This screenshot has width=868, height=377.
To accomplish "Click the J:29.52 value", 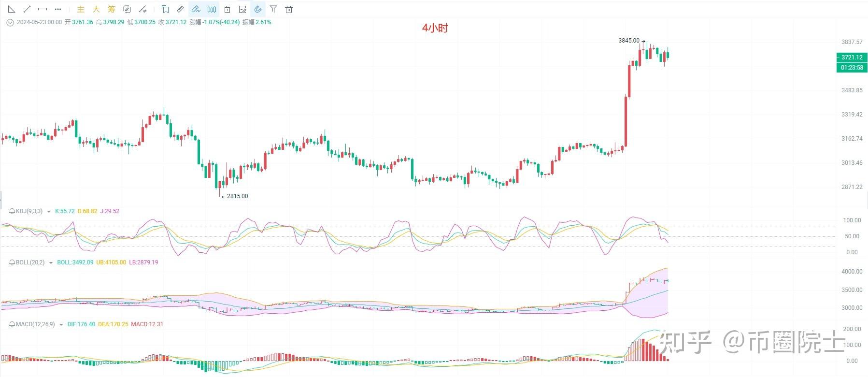I will pos(110,211).
